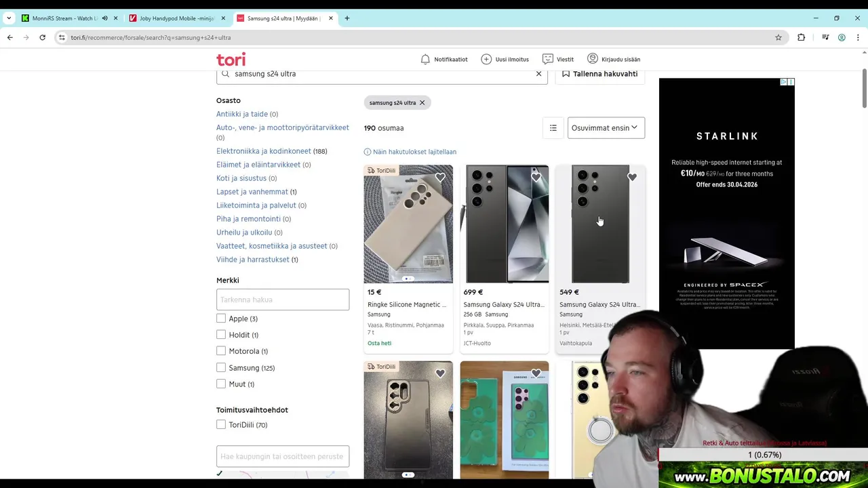Click Tallenna hakuvahti button
The image size is (868, 488).
[600, 74]
